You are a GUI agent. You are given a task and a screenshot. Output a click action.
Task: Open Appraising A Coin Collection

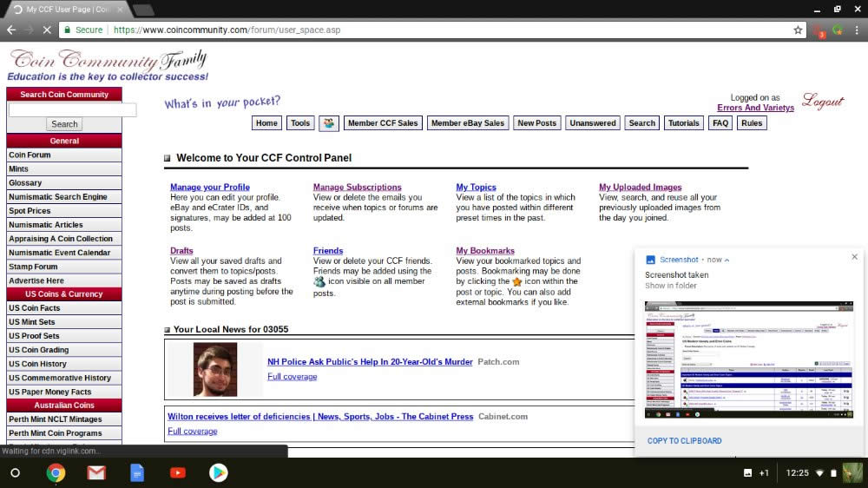click(x=64, y=239)
